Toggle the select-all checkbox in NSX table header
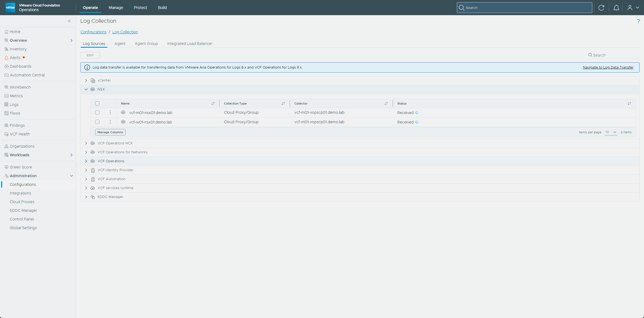This screenshot has width=644, height=318. [97, 103]
